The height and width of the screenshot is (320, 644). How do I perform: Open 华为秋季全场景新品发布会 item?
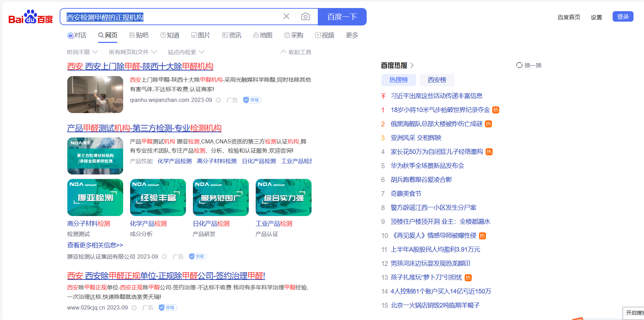coord(427,166)
